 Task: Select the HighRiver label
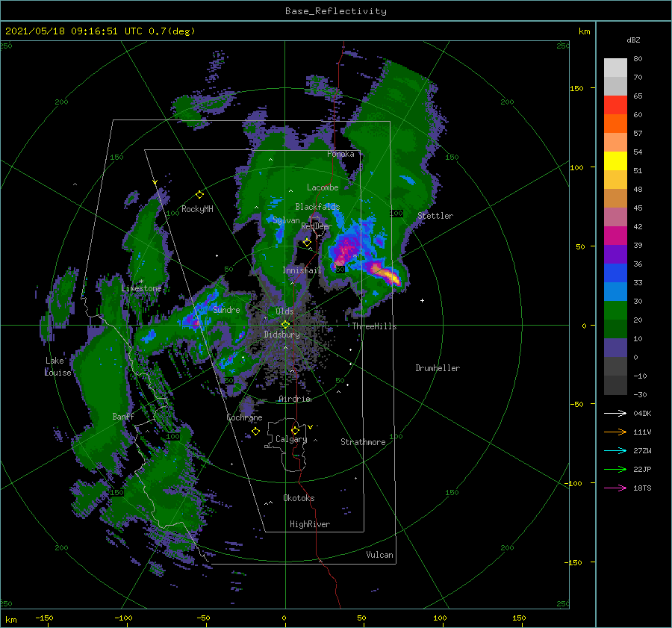pos(310,524)
